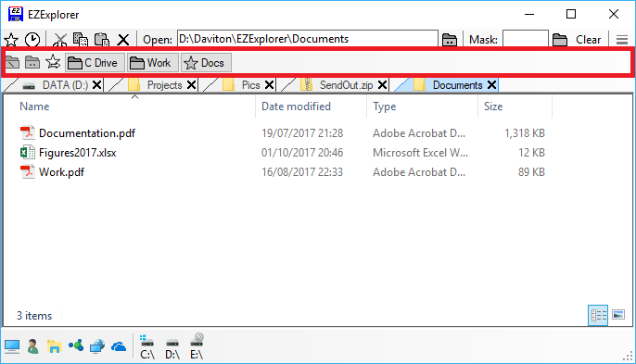Click the OneDrive cloud icon

click(119, 347)
